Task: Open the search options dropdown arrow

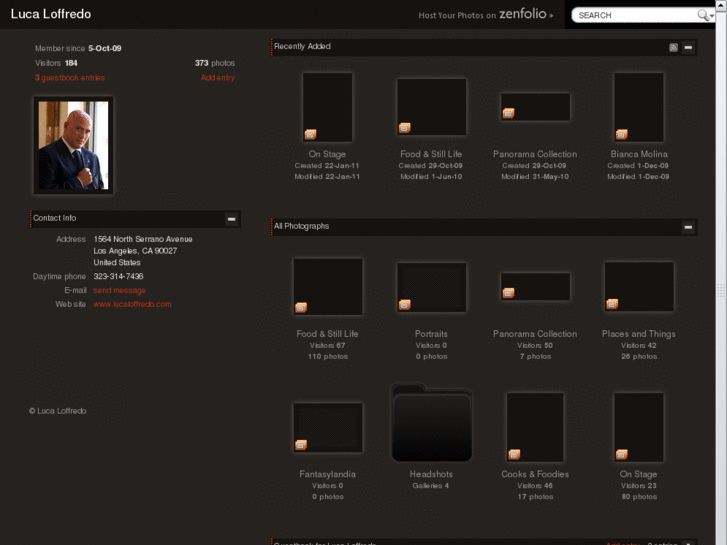Action: click(713, 16)
